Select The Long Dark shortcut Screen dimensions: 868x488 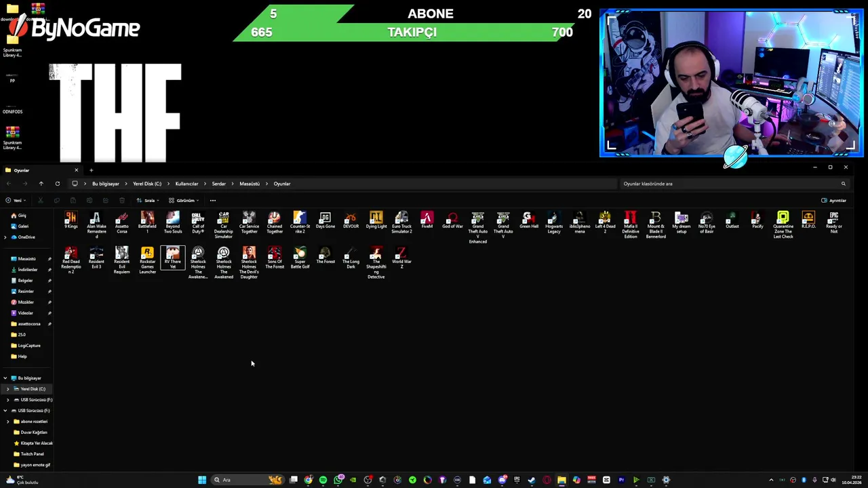[x=351, y=258]
